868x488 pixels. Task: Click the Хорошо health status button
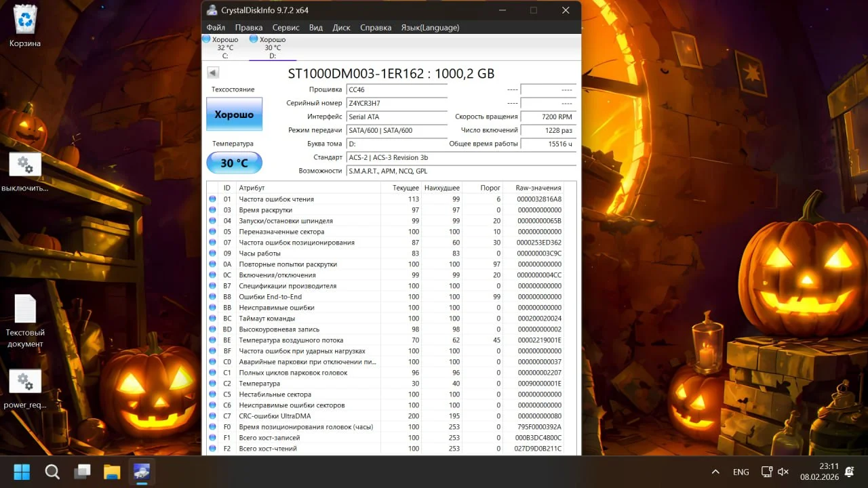(234, 115)
